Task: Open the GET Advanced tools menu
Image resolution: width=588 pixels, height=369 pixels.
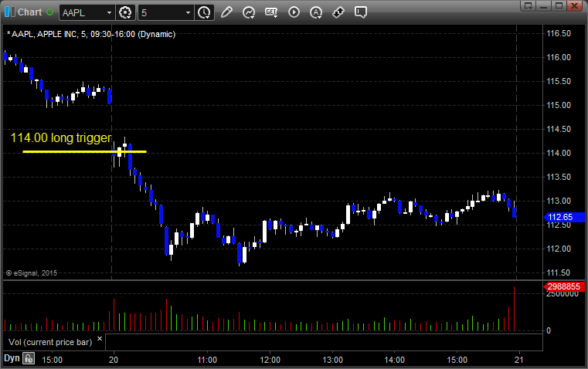Action: pyautogui.click(x=271, y=12)
